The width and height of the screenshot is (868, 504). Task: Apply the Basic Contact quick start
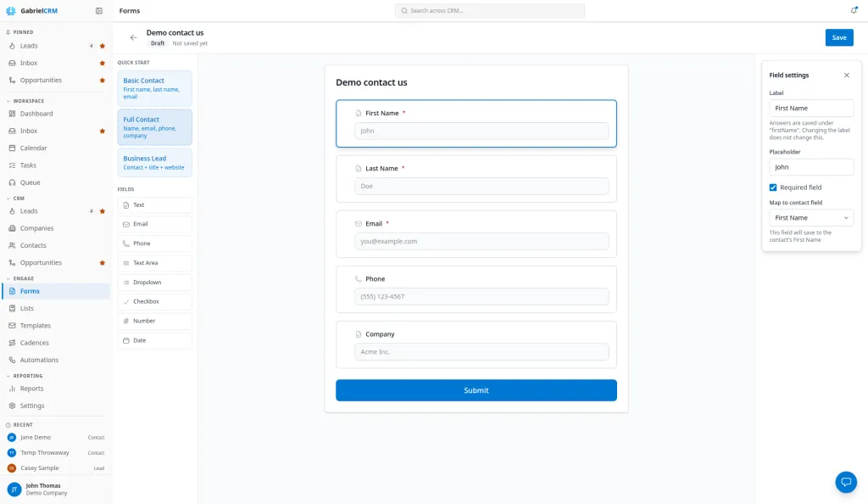(154, 88)
